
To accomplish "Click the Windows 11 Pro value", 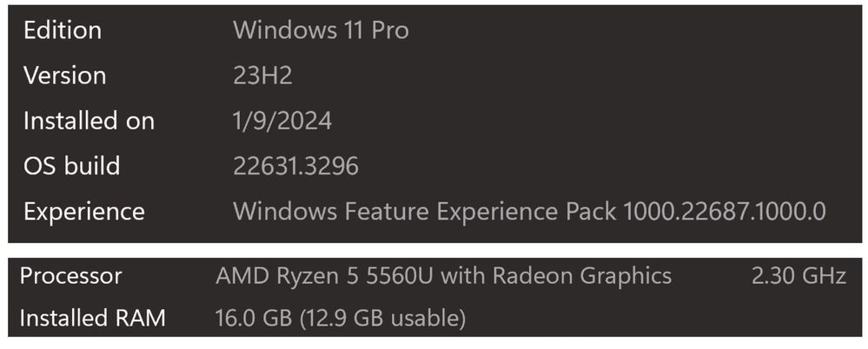I will click(321, 30).
